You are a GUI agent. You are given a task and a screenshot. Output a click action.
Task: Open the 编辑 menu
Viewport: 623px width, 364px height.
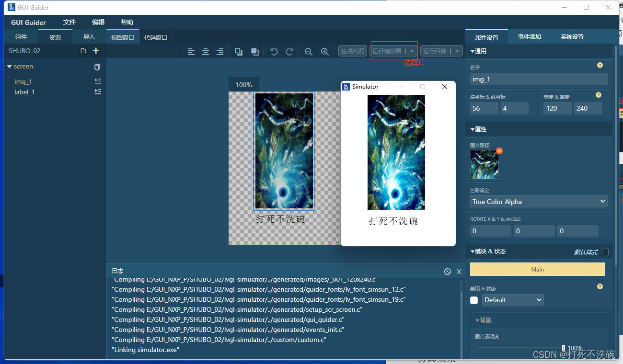pyautogui.click(x=98, y=22)
